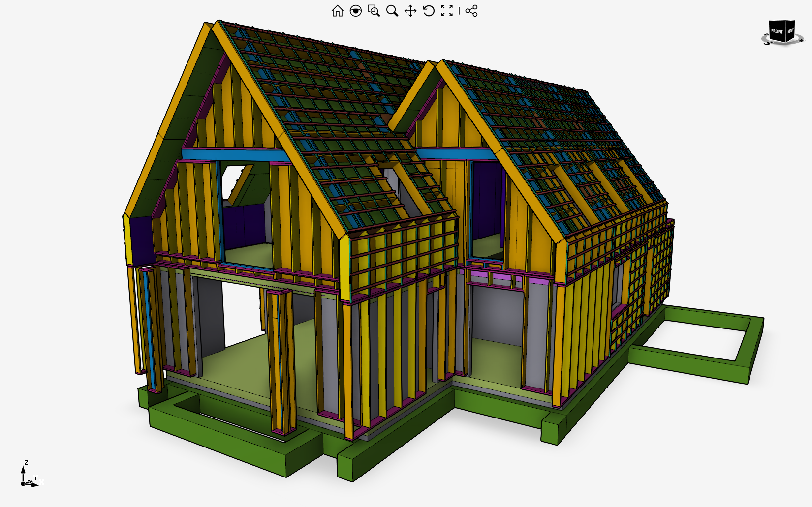Choose the pan (four-arrow) tool
The width and height of the screenshot is (812, 507).
click(410, 11)
